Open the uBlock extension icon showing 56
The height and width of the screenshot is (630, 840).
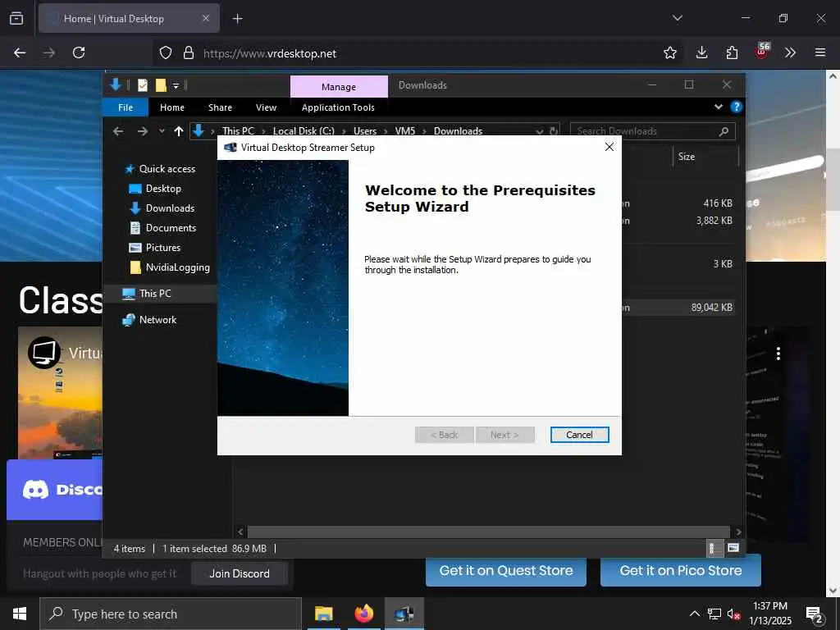pyautogui.click(x=762, y=52)
